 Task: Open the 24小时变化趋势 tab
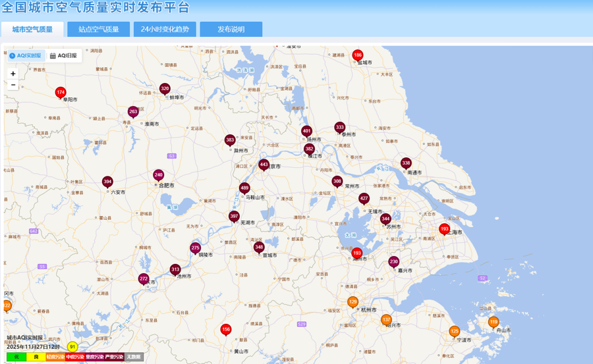coord(165,30)
